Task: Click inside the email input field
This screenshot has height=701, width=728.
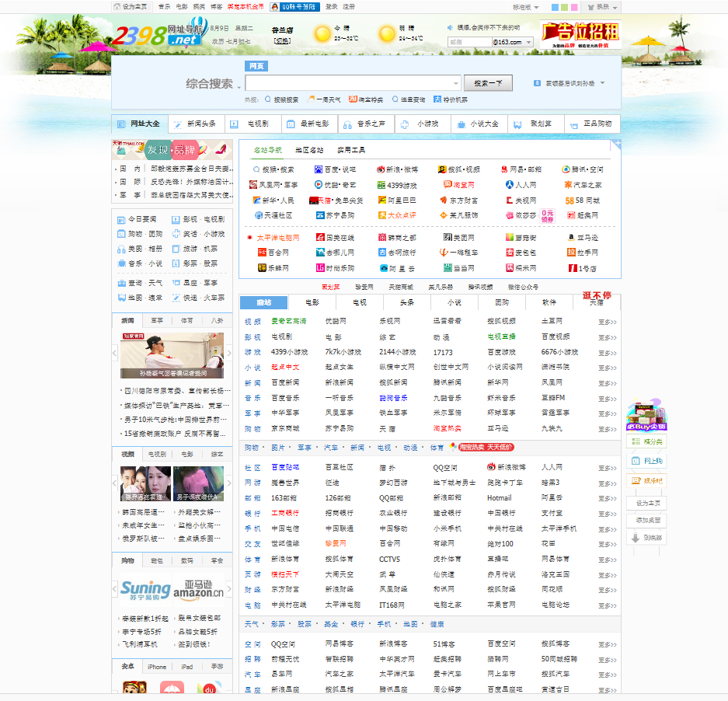Action: (x=470, y=42)
